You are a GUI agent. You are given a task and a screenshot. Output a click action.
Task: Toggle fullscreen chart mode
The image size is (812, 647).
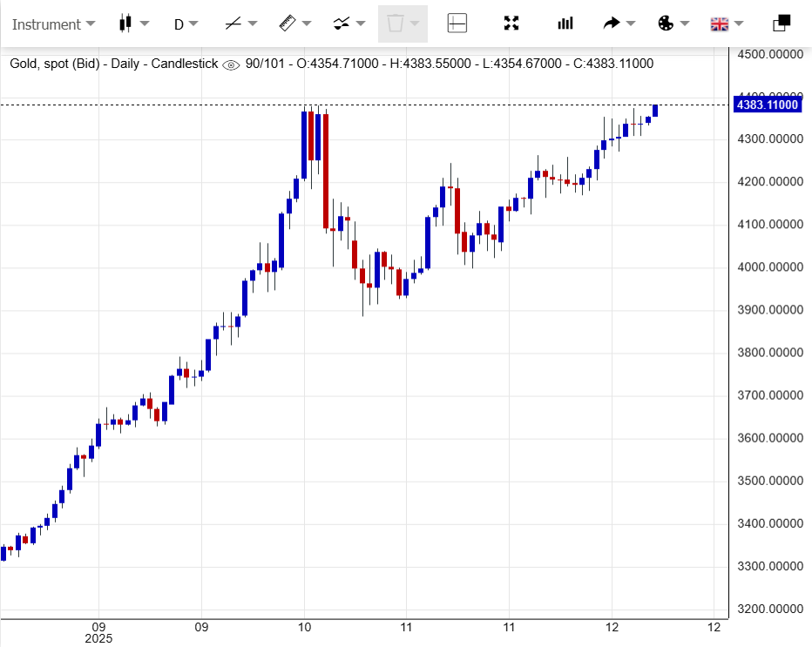511,24
